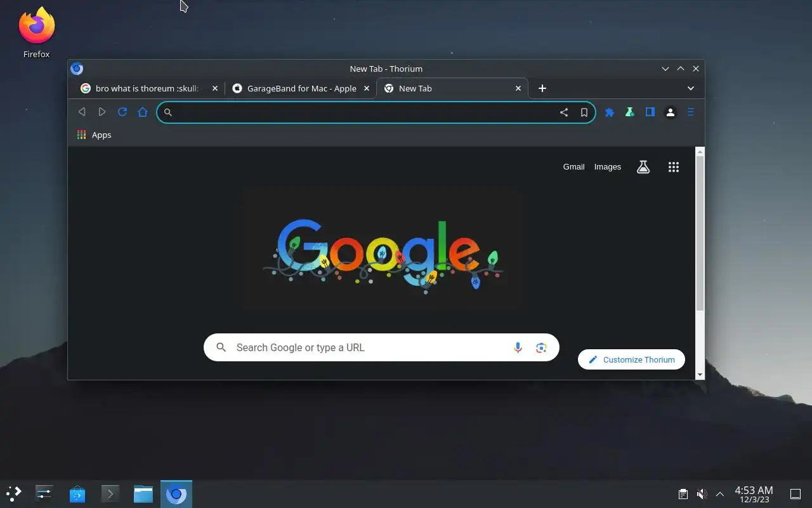Start voice search with the microphone

click(x=518, y=347)
